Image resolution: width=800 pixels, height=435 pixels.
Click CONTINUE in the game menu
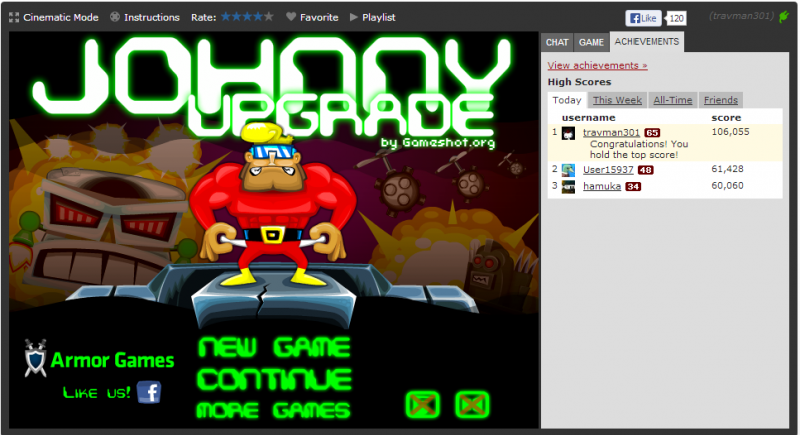pyautogui.click(x=274, y=380)
